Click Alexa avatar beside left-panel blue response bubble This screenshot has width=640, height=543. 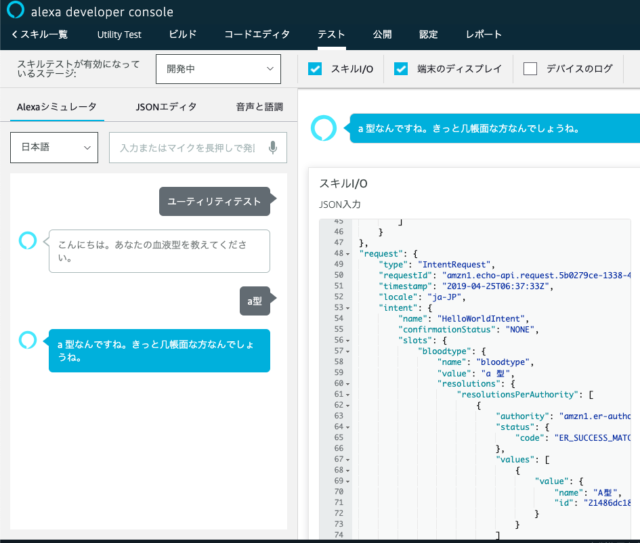tap(28, 340)
